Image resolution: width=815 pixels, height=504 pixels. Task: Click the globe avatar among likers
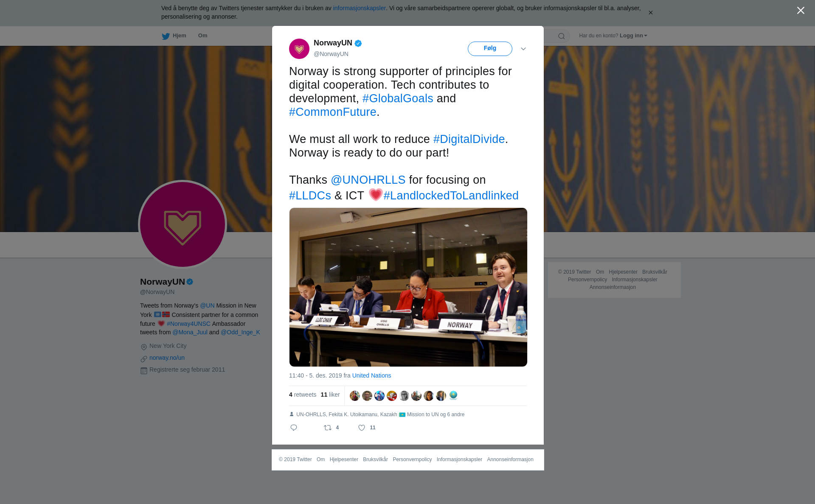tap(453, 395)
